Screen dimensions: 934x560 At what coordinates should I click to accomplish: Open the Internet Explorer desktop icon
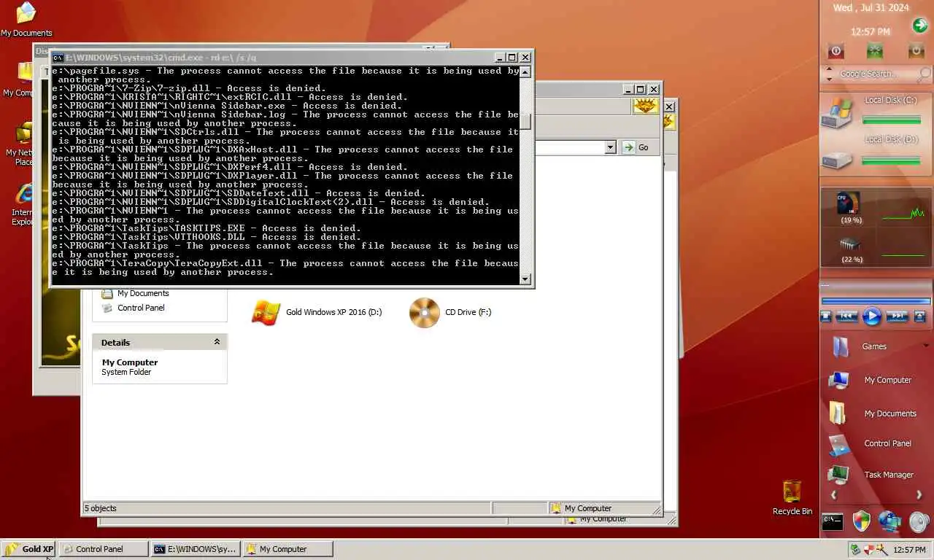[x=23, y=204]
